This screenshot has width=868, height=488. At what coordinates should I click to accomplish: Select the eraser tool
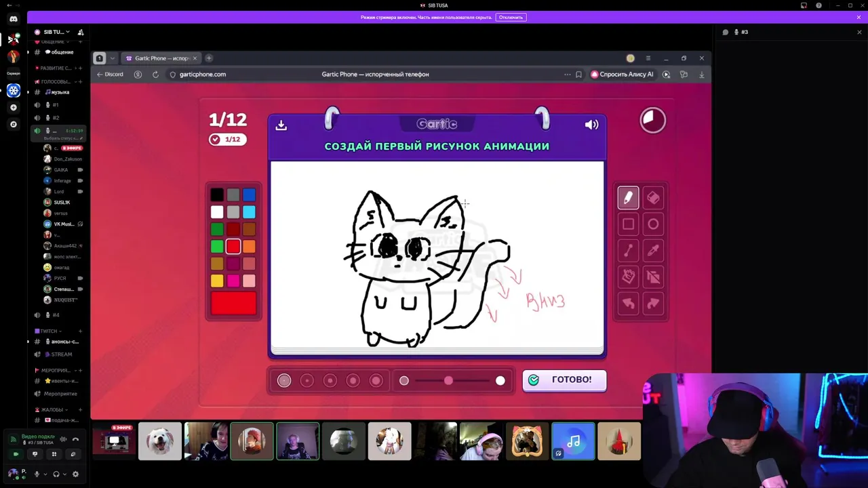(x=653, y=198)
